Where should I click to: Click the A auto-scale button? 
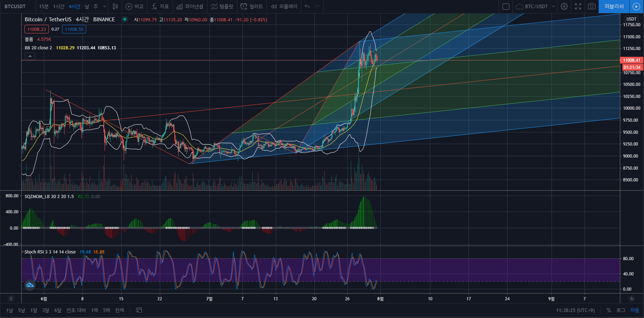coord(632,298)
